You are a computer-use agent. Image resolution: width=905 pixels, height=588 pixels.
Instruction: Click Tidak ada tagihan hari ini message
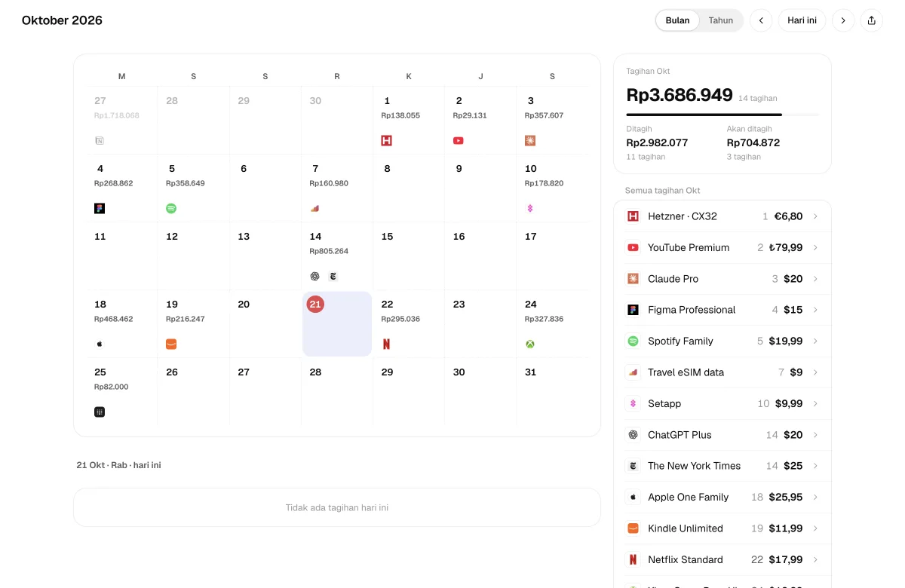pos(337,507)
